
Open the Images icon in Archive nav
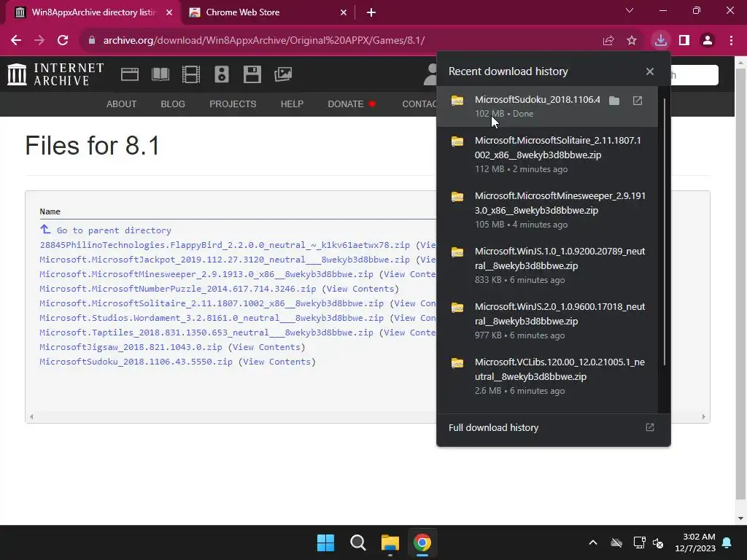click(x=283, y=74)
